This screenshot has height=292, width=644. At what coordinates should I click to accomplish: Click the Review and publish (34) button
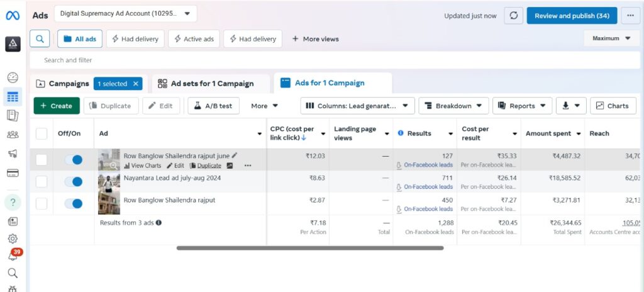pyautogui.click(x=572, y=16)
